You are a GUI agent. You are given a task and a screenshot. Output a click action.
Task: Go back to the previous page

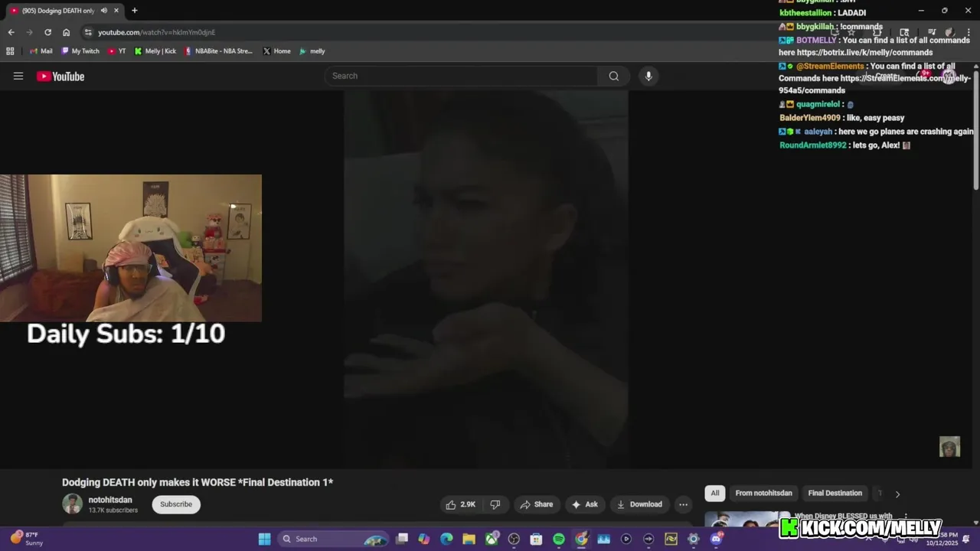click(x=11, y=32)
